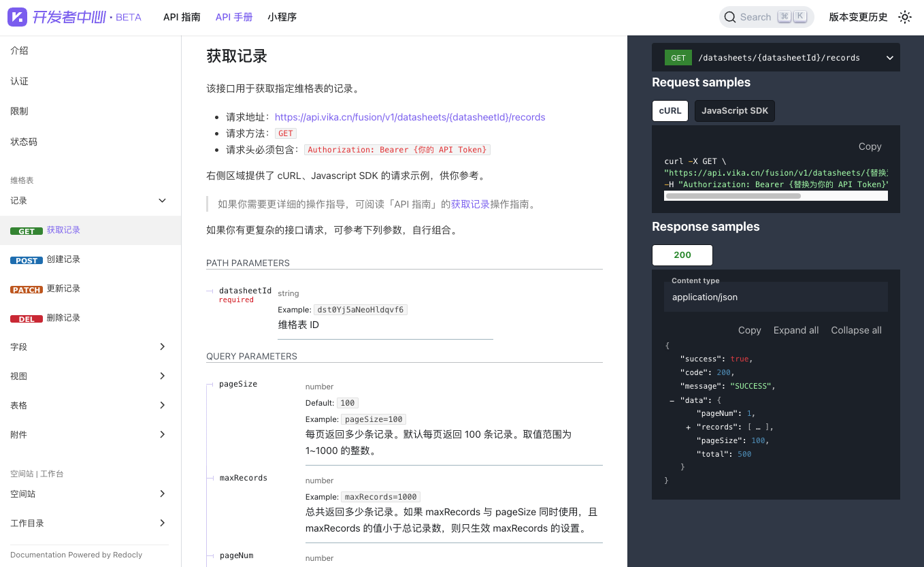Open the PATCH 更新记录 endpoint
The image size is (924, 567).
pyautogui.click(x=63, y=289)
